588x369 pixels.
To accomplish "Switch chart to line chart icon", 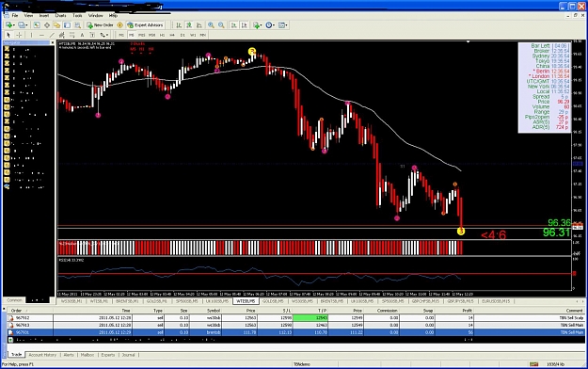I will [199, 25].
